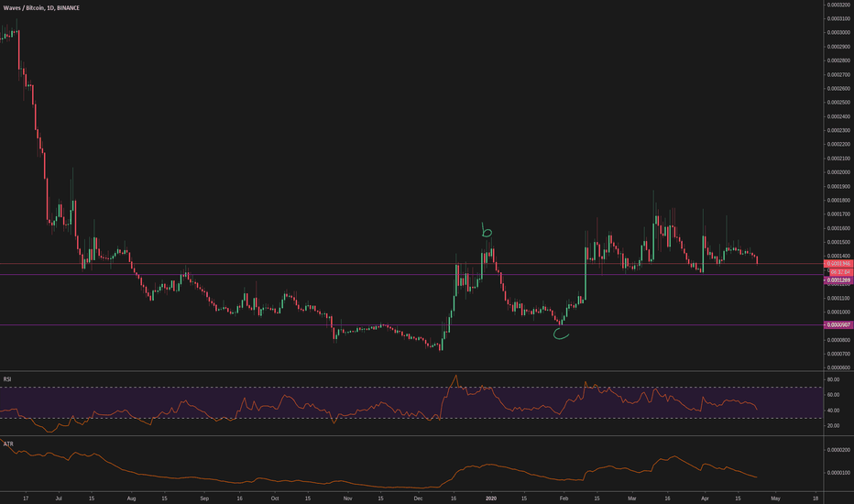Click the 60.00 RSI scale label

(x=833, y=394)
